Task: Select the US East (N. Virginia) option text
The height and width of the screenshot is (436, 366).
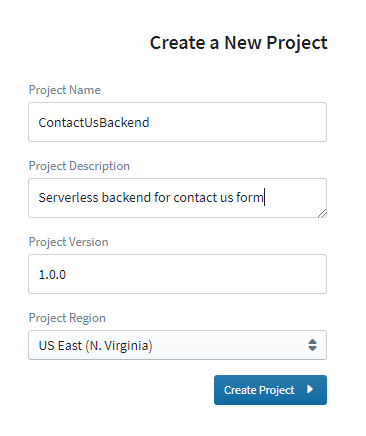Action: click(95, 346)
